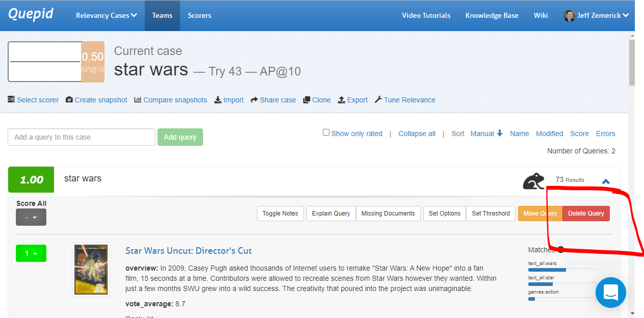This screenshot has width=644, height=318.
Task: Open the Relevancy Cases dropdown menu
Action: pos(107,15)
